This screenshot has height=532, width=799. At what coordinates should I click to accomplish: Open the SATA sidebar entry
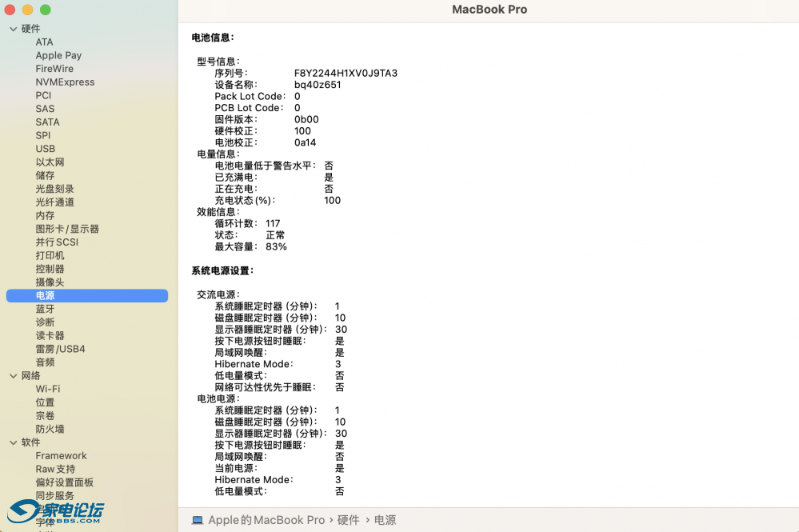click(x=47, y=122)
